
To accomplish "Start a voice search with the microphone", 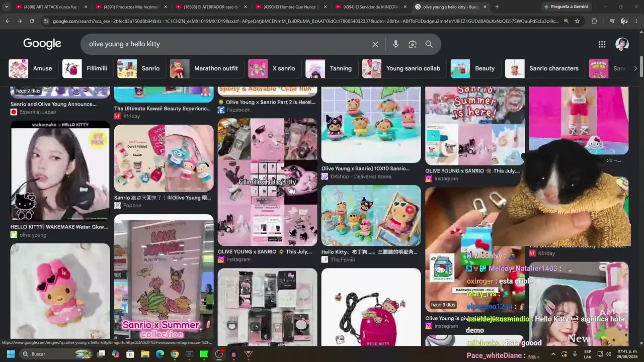I will point(395,44).
